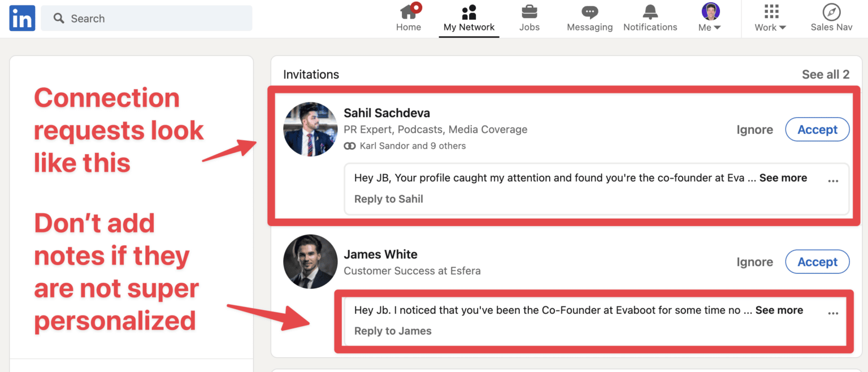Click your Me profile avatar
The width and height of the screenshot is (868, 372).
(710, 10)
